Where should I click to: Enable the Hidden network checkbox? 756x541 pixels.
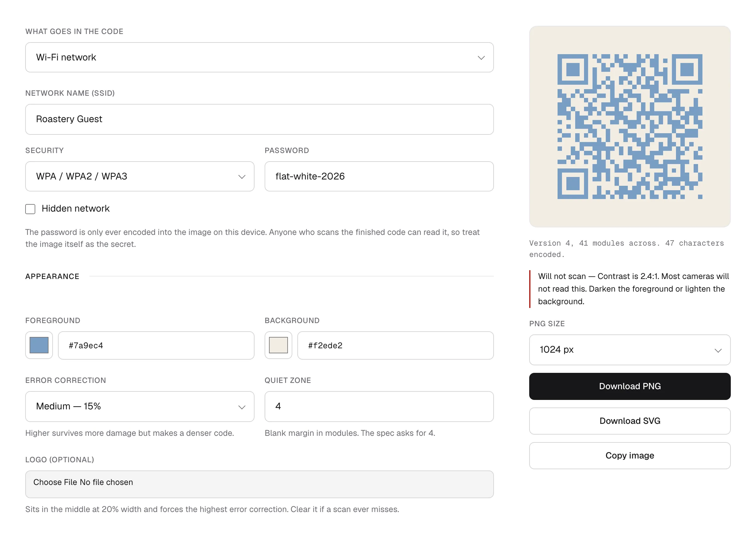coord(30,209)
